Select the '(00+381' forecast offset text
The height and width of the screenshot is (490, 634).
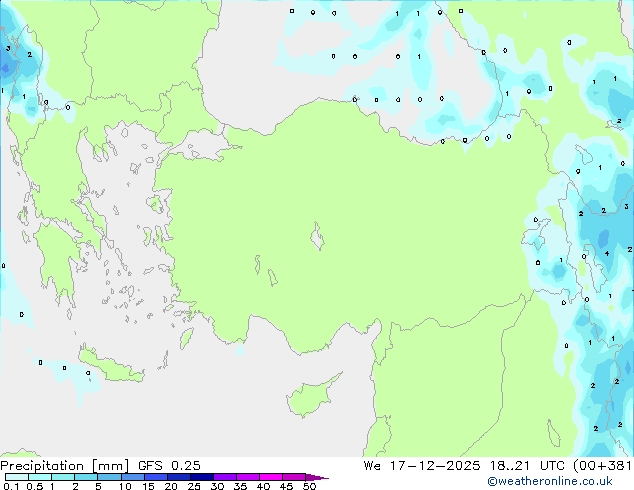click(602, 466)
